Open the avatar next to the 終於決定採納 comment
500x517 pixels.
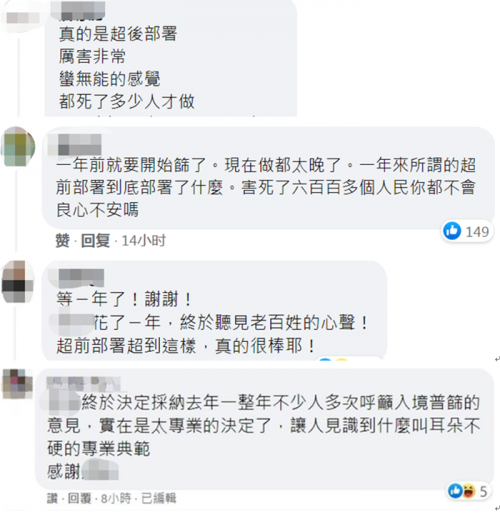[x=18, y=384]
